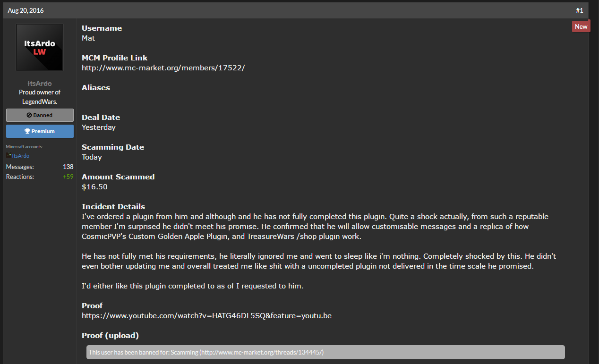Click the Messages label in user info
The image size is (599, 364).
pyautogui.click(x=20, y=167)
